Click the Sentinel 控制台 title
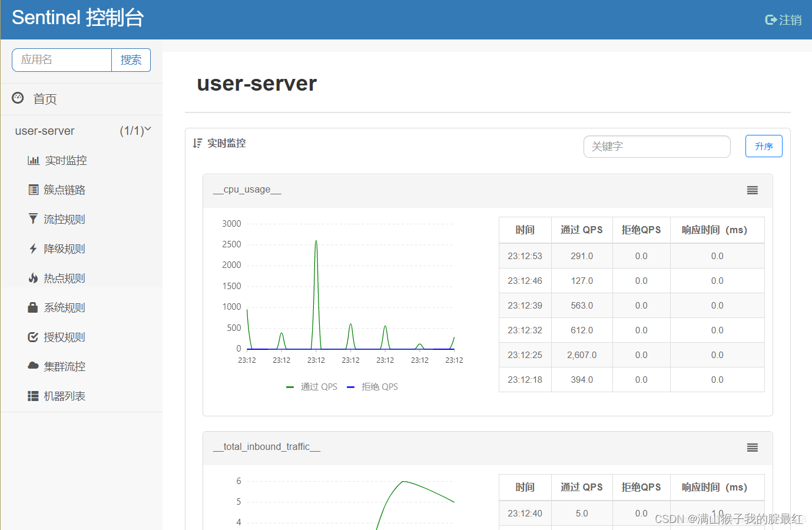812x530 pixels. pos(78,18)
